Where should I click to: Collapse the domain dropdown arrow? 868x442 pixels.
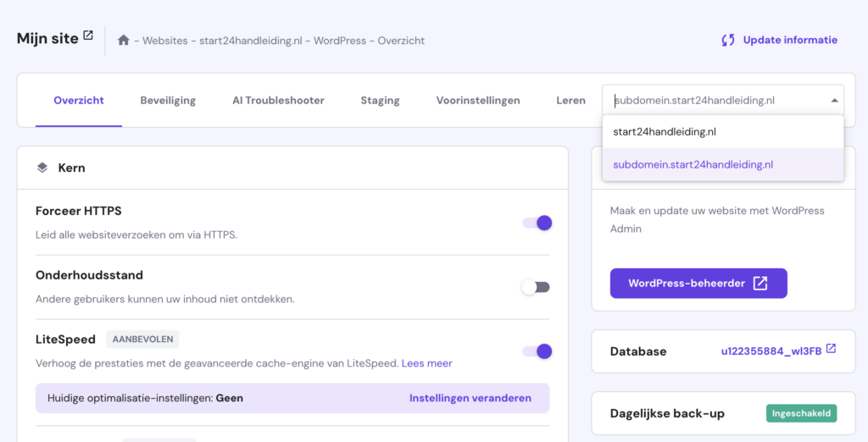834,100
